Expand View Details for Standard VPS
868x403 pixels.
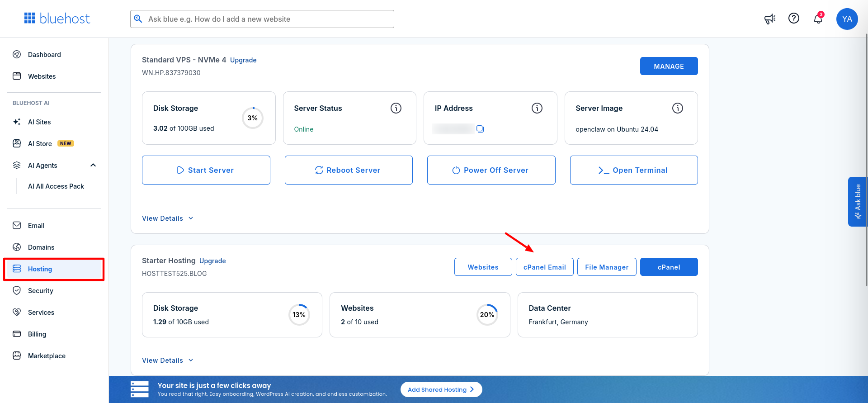point(168,218)
